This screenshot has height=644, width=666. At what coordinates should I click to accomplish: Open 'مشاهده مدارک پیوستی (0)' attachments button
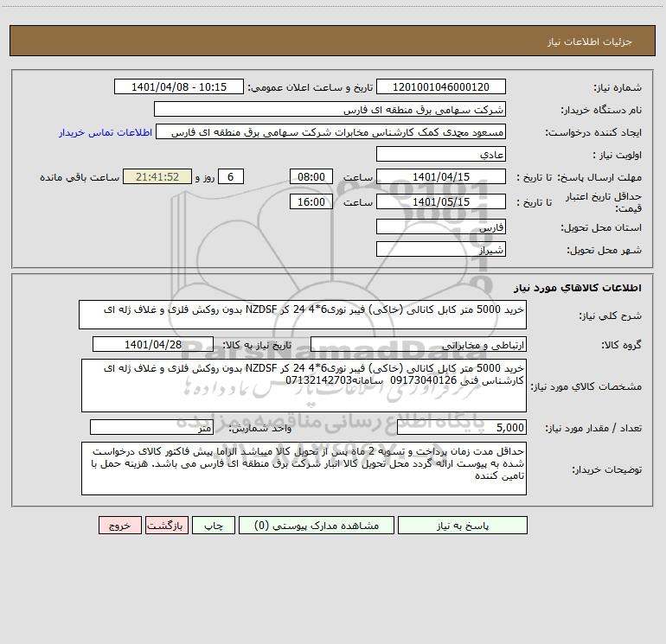pyautogui.click(x=317, y=526)
